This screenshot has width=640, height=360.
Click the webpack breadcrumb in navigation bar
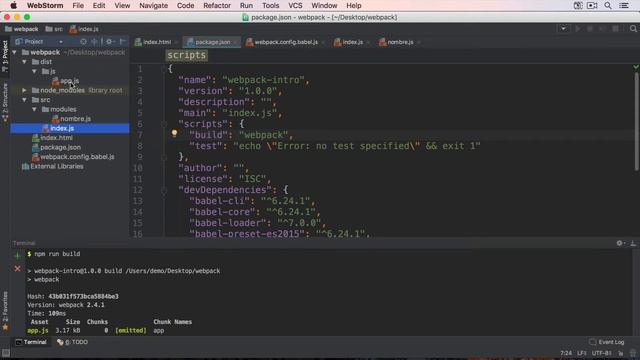point(22,29)
